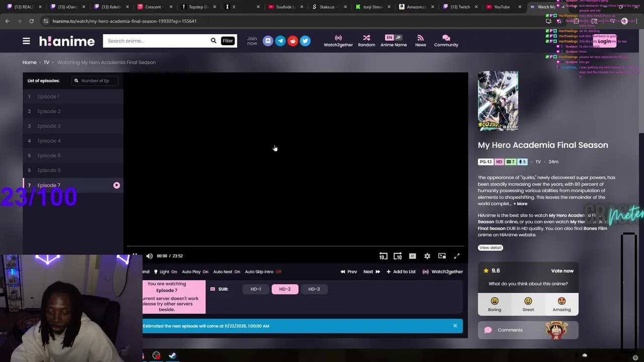Go back with the browser back arrow
The width and height of the screenshot is (644, 362).
point(7,21)
